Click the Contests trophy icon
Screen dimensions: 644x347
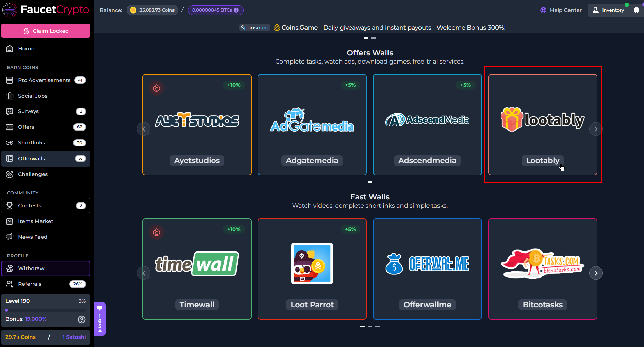[x=10, y=206]
